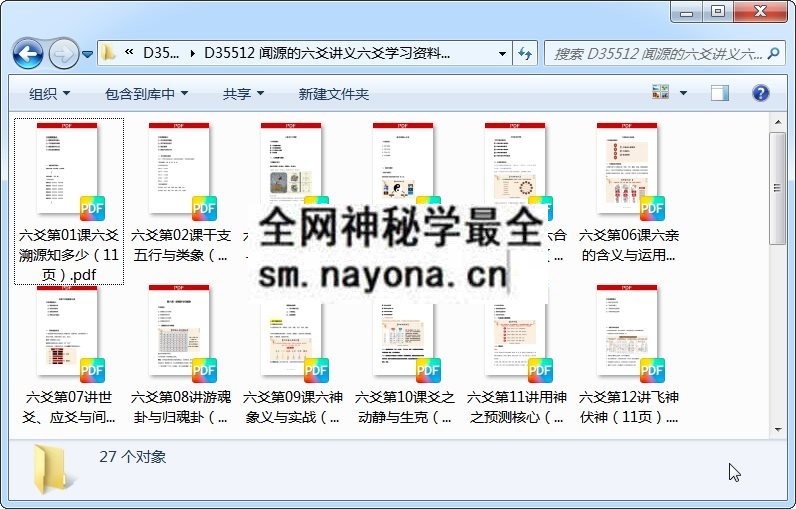This screenshot has width=796, height=509.
Task: Click the PDF badge on 六爻第12讲 file
Action: point(652,370)
